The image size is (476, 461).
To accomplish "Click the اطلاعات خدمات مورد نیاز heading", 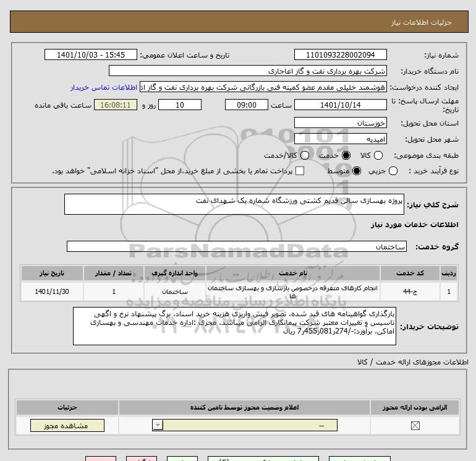I will pyautogui.click(x=414, y=225).
